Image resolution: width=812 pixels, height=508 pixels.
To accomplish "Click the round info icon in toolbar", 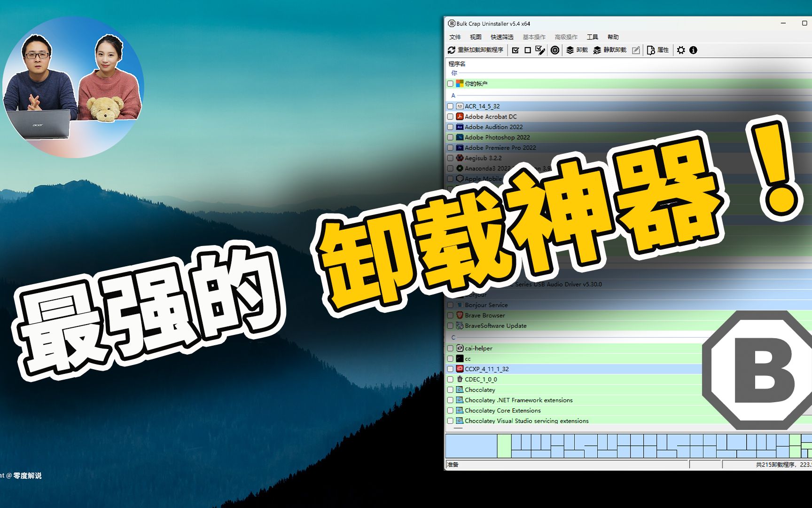I will (693, 50).
